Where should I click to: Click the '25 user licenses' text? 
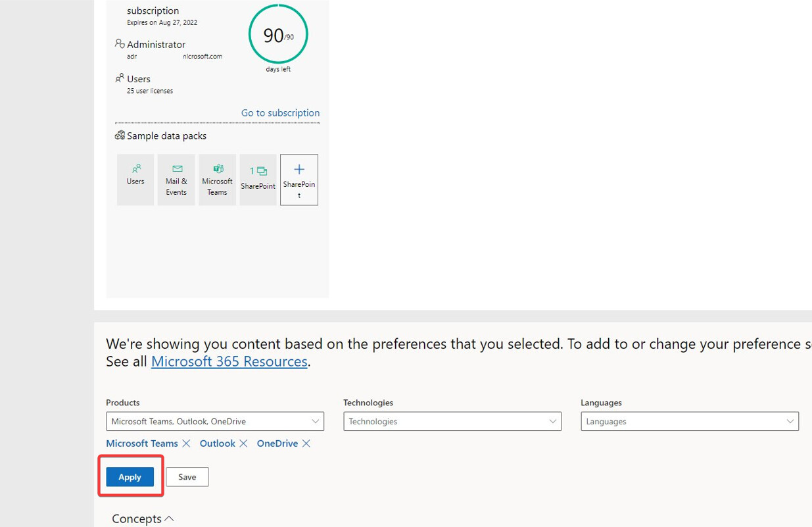150,91
